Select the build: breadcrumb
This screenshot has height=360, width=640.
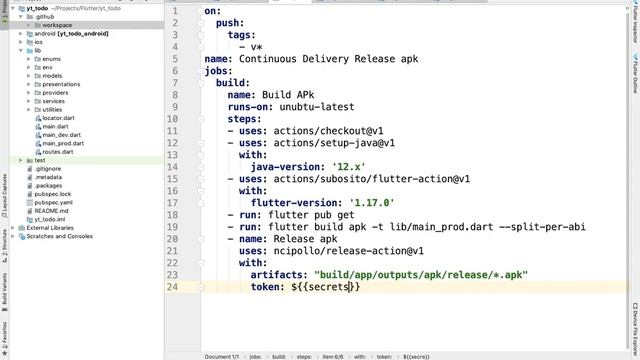point(279,357)
